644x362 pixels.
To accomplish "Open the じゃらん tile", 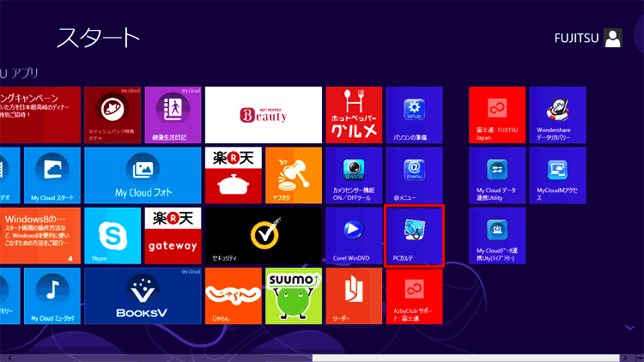I will pyautogui.click(x=234, y=296).
